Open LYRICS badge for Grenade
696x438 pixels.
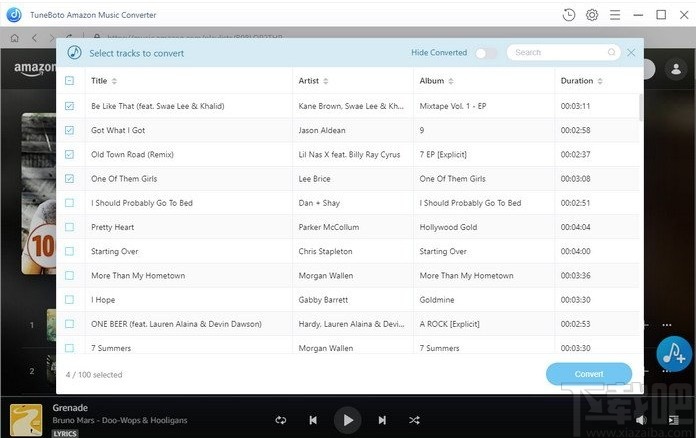[x=65, y=434]
